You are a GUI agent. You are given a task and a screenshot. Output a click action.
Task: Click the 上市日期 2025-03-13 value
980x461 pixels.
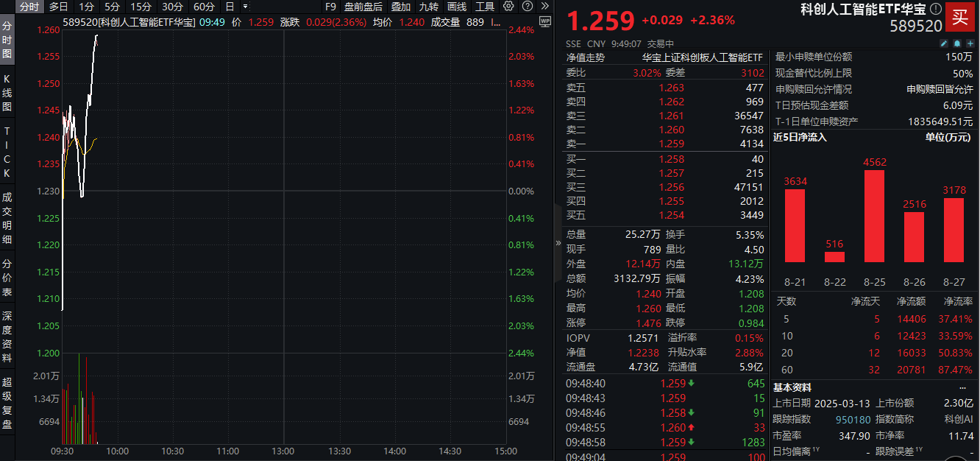pyautogui.click(x=841, y=403)
